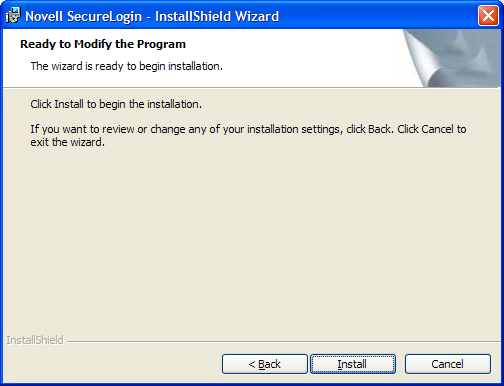Click the red X icon in title bar

pos(488,15)
